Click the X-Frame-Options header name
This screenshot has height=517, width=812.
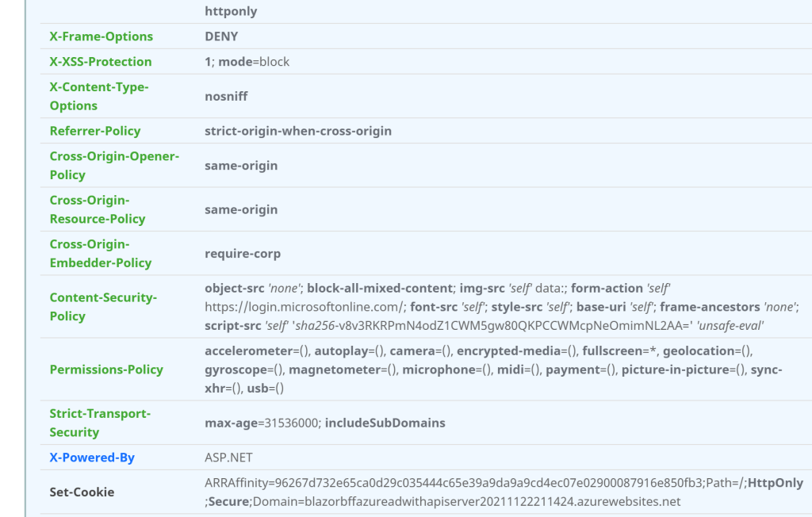pos(101,36)
